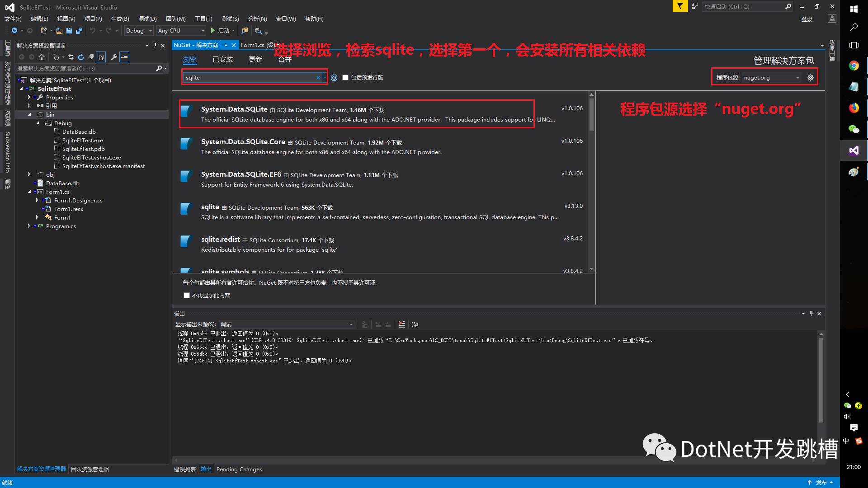
Task: Expand the Properties node in Solution Explorer
Action: pos(29,97)
